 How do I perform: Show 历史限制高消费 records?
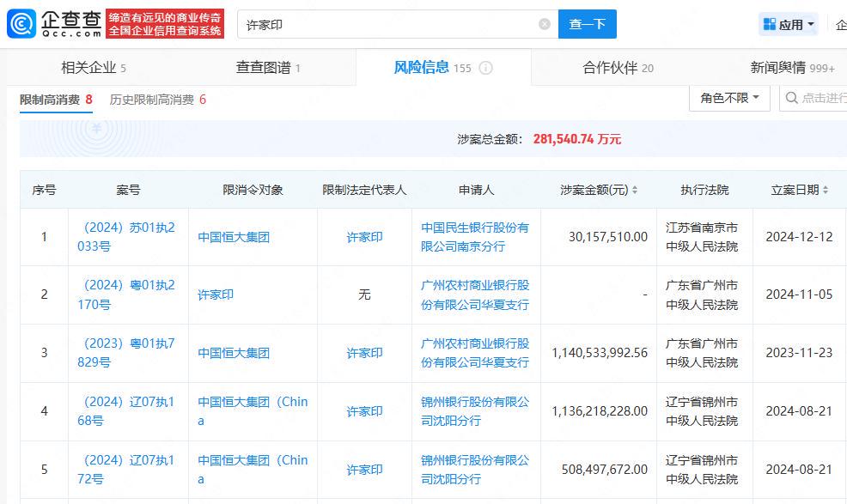157,100
